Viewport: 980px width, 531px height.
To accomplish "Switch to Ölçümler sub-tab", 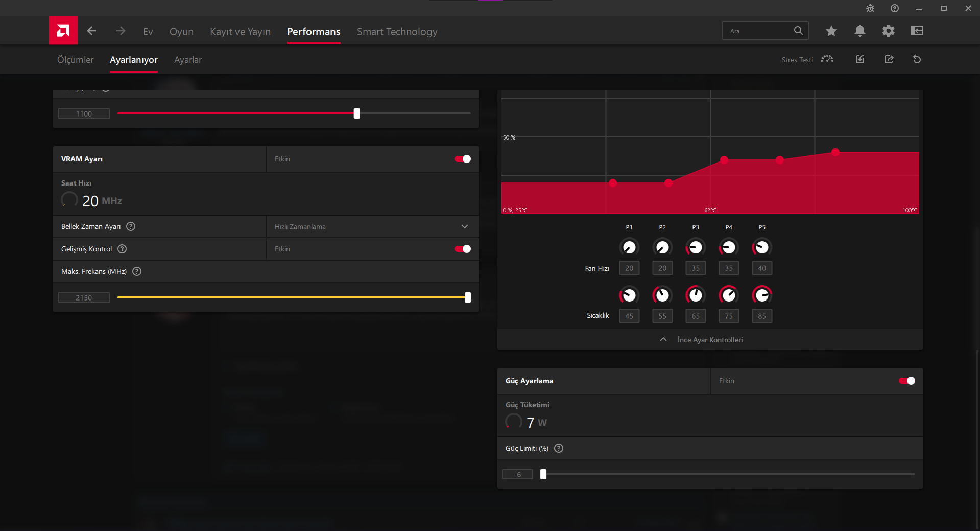I will point(75,60).
